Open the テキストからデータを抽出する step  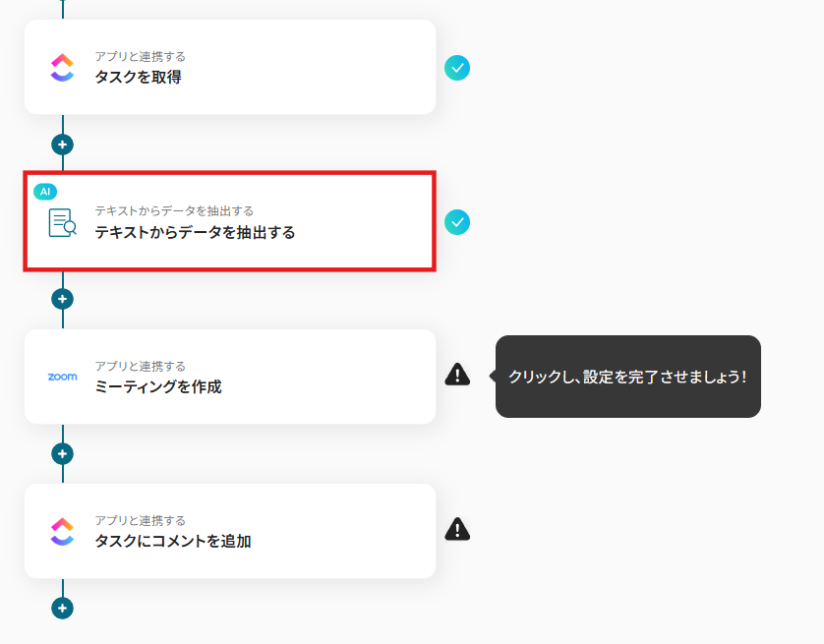coord(230,221)
